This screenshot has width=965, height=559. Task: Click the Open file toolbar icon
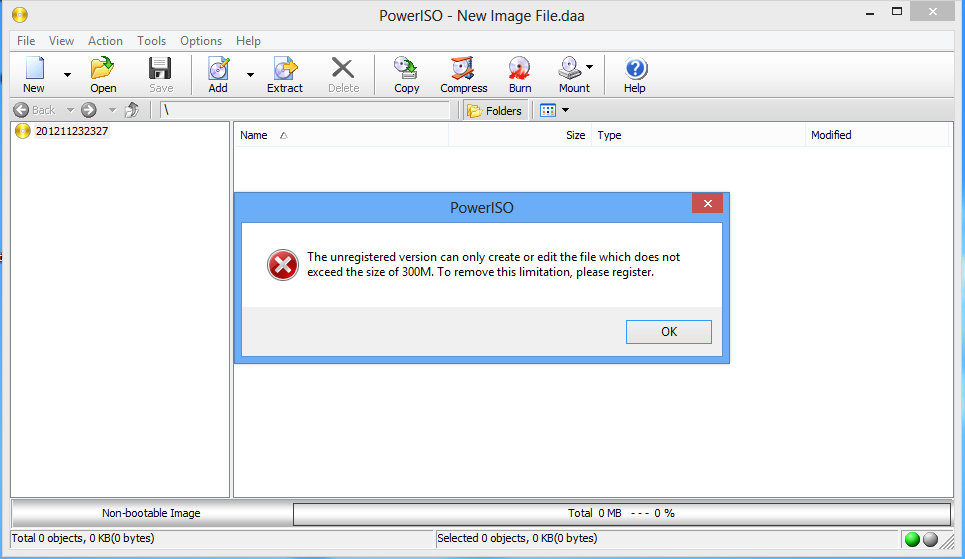point(103,74)
